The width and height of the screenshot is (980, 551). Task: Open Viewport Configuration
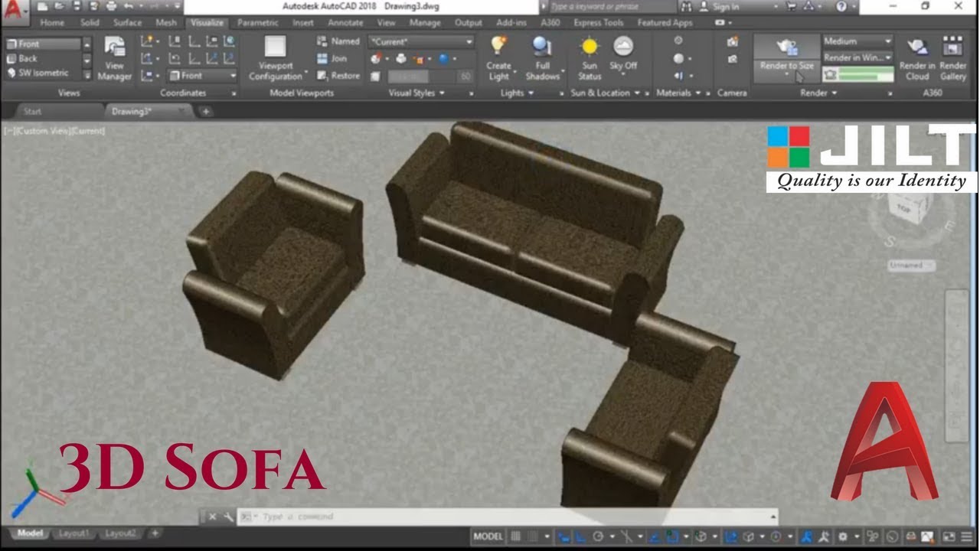click(276, 59)
